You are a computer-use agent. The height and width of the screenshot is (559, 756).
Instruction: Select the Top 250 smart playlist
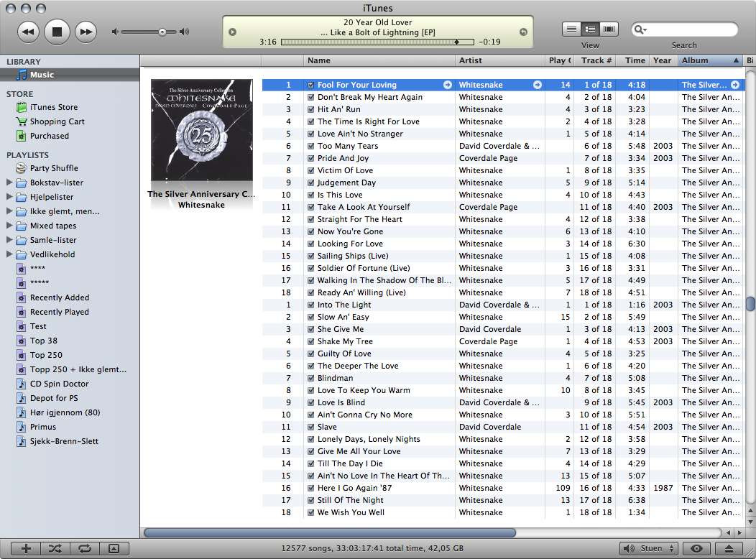point(46,355)
